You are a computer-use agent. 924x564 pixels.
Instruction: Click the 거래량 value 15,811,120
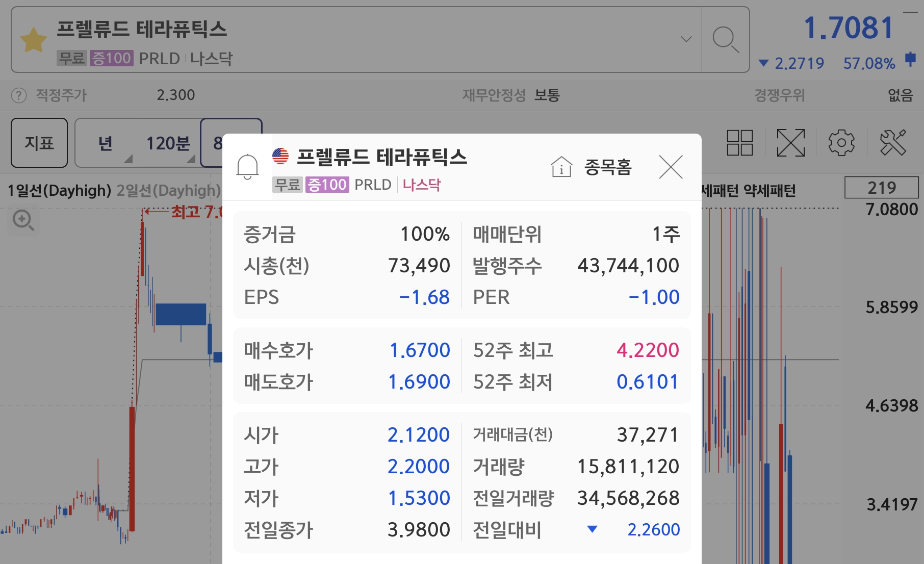tap(628, 467)
